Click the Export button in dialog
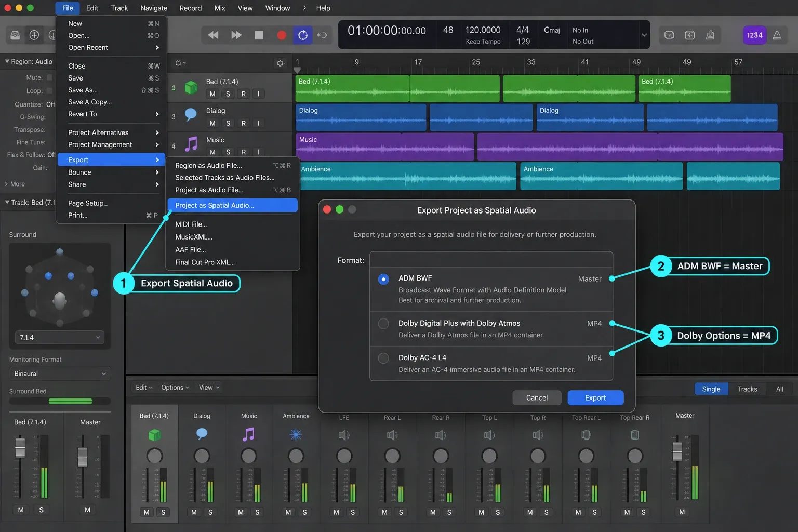 click(x=595, y=397)
